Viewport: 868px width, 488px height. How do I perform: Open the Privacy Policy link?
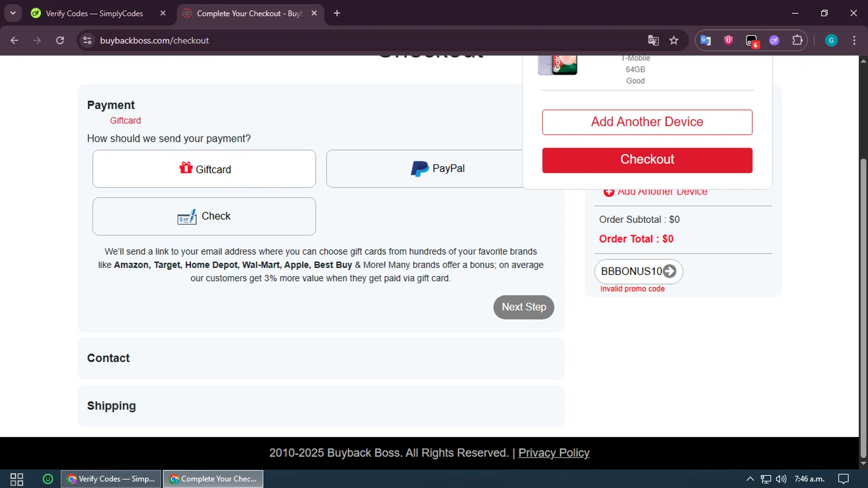pos(554,453)
